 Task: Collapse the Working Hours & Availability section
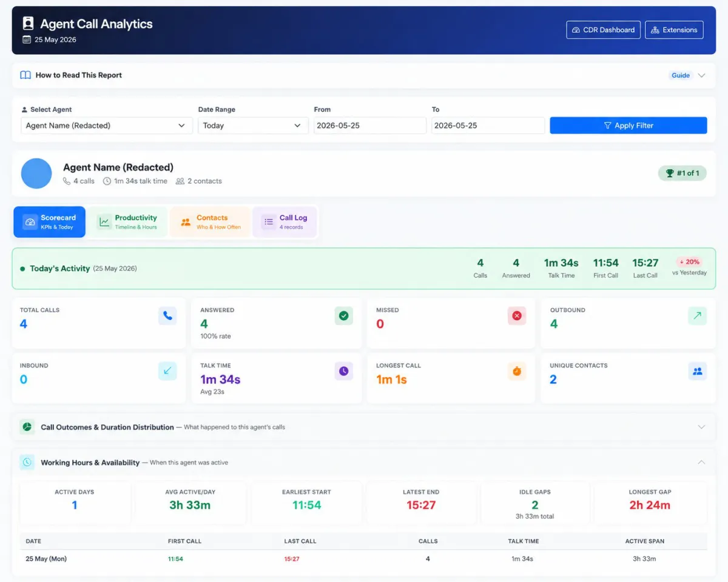coord(702,462)
